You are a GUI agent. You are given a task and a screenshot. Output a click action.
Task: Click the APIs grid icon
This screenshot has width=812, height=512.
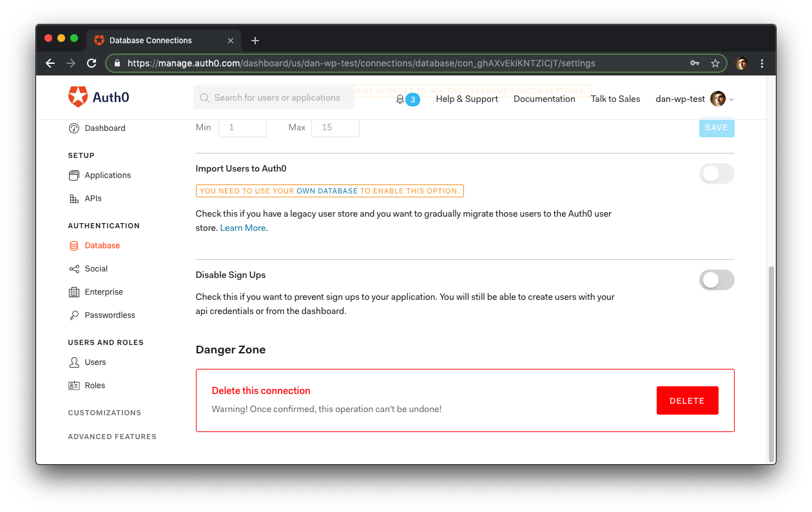pyautogui.click(x=73, y=199)
